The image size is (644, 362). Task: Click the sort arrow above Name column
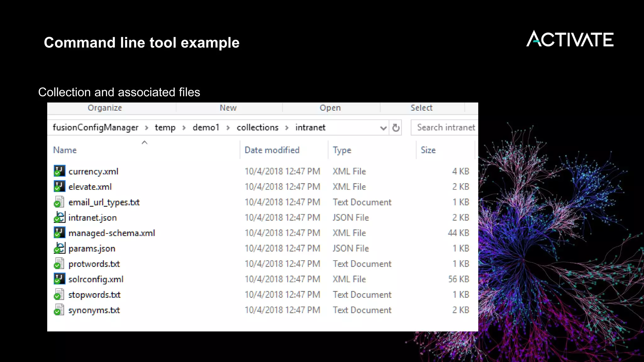(144, 142)
